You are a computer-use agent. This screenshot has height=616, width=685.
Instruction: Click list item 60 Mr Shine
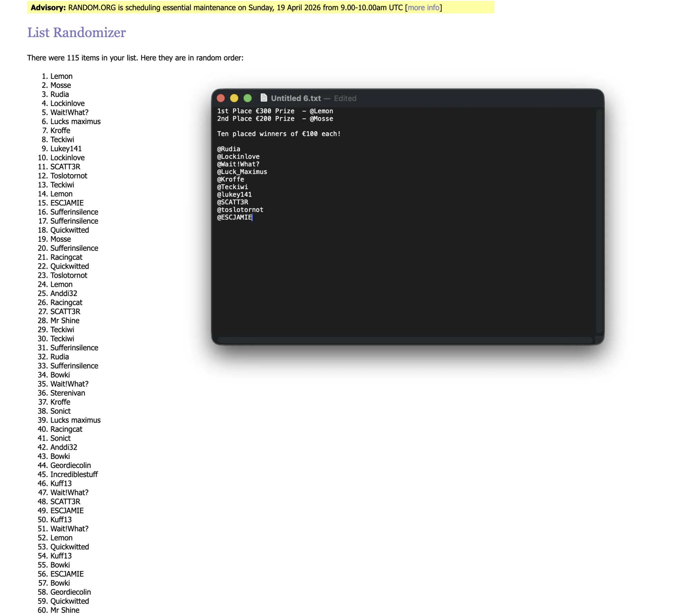coord(65,610)
